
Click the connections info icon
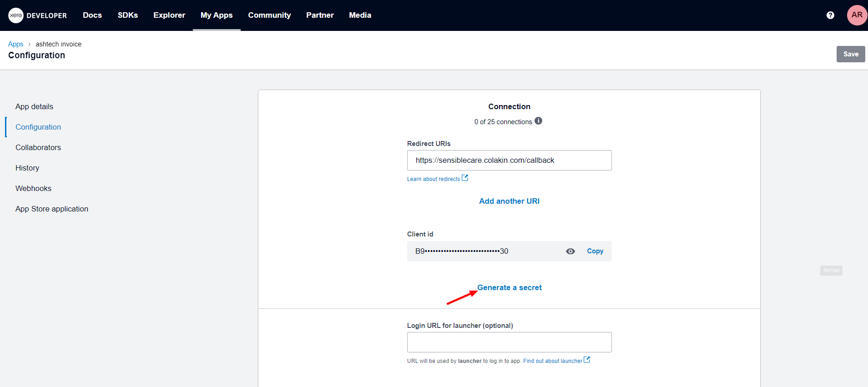click(x=538, y=121)
